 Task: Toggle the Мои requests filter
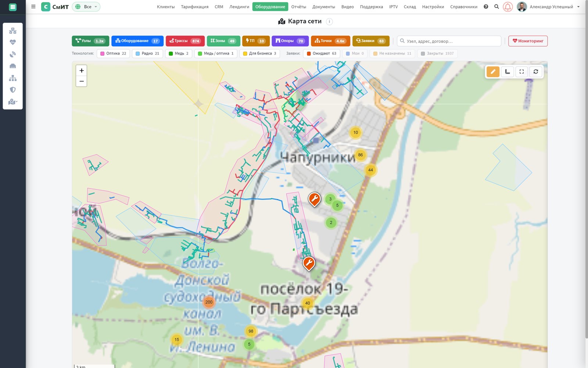pos(355,53)
